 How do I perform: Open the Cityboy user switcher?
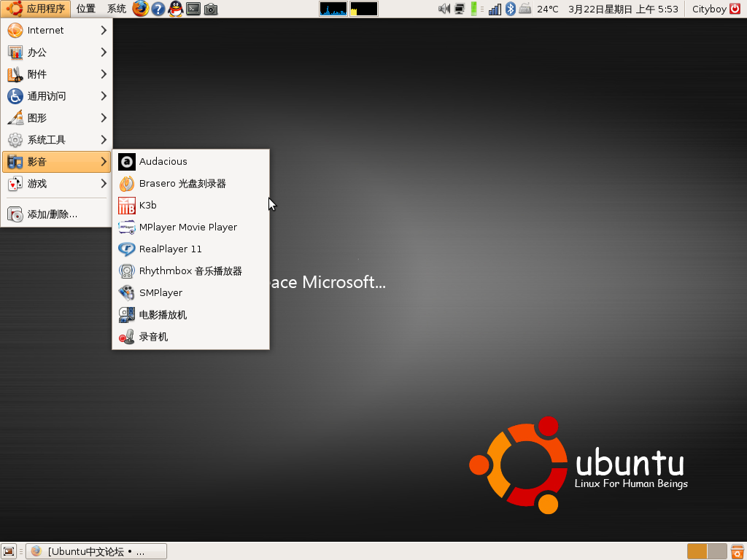coord(709,9)
